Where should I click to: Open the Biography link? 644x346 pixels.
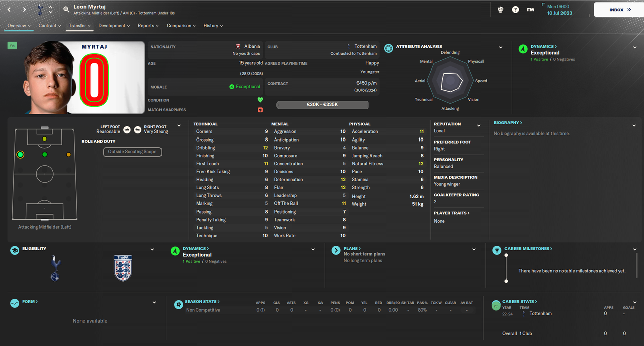[508, 123]
